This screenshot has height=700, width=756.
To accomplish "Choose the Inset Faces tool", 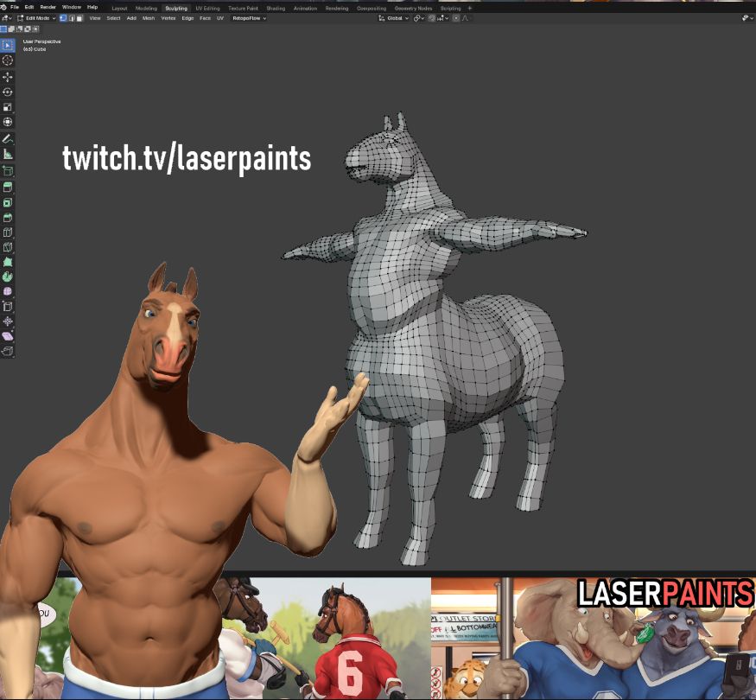I will point(7,202).
